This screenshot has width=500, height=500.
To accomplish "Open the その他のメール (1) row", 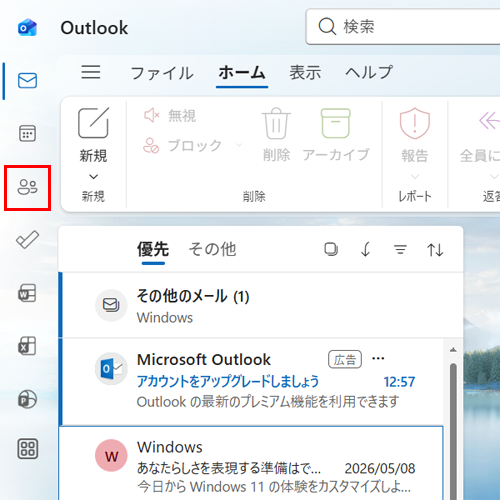I will (x=261, y=305).
